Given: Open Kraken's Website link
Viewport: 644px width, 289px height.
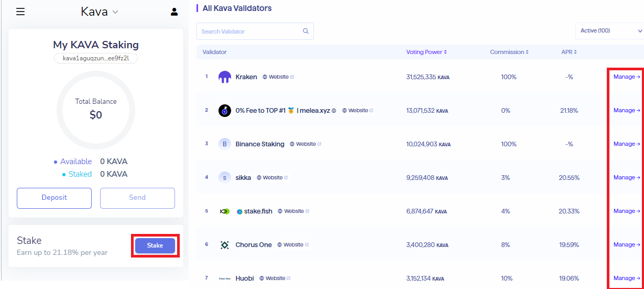Looking at the screenshot, I should coord(278,77).
